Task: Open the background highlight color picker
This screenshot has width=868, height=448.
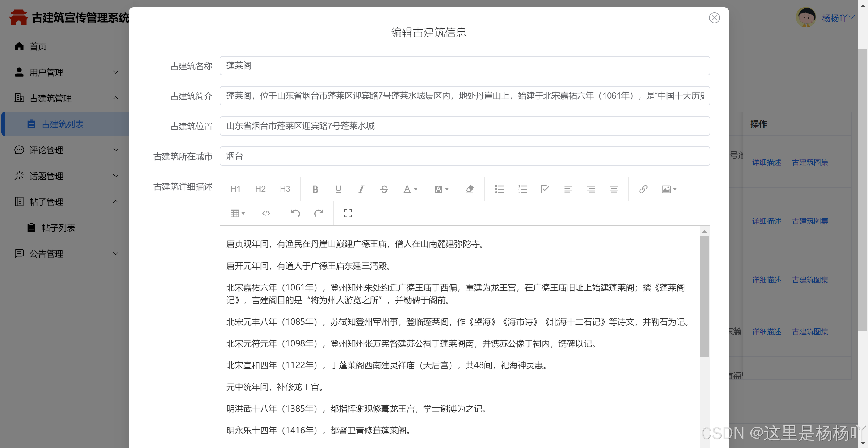Action: coord(441,189)
